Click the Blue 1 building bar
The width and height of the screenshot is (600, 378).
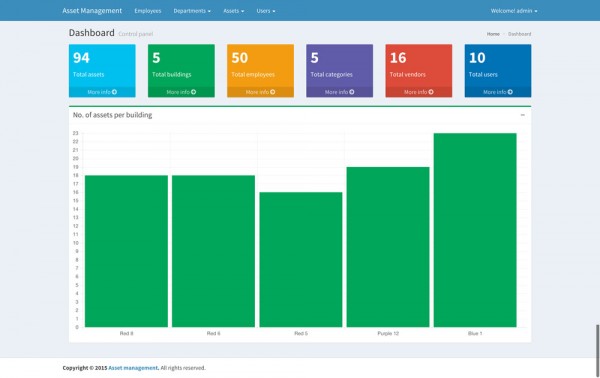(475, 230)
